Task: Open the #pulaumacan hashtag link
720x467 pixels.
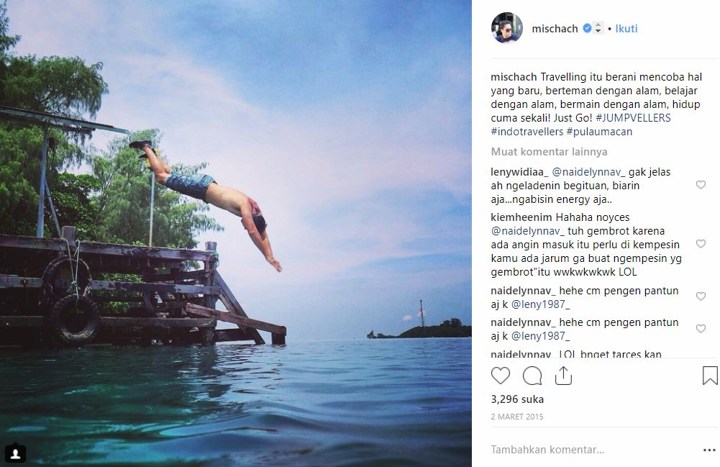Action: tap(607, 132)
